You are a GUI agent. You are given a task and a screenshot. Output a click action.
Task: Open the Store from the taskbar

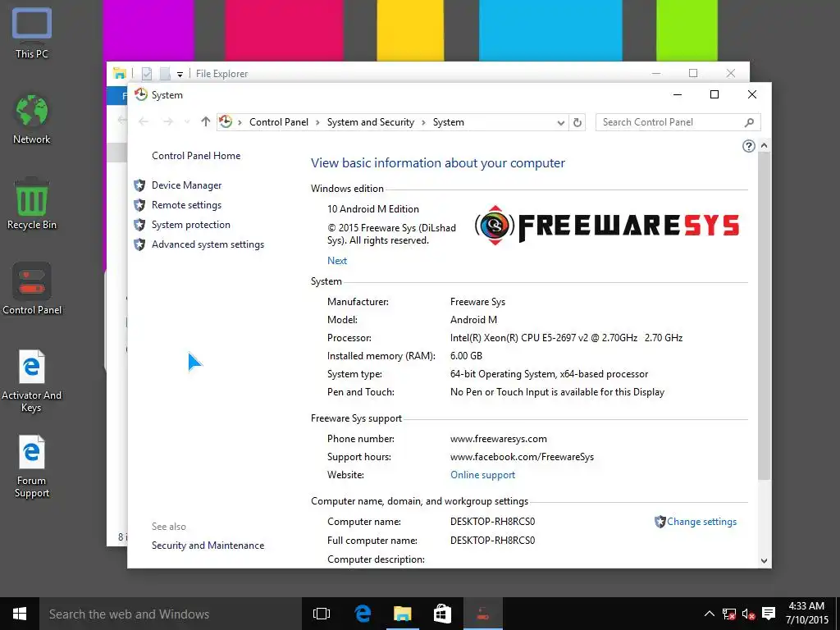[x=442, y=614]
